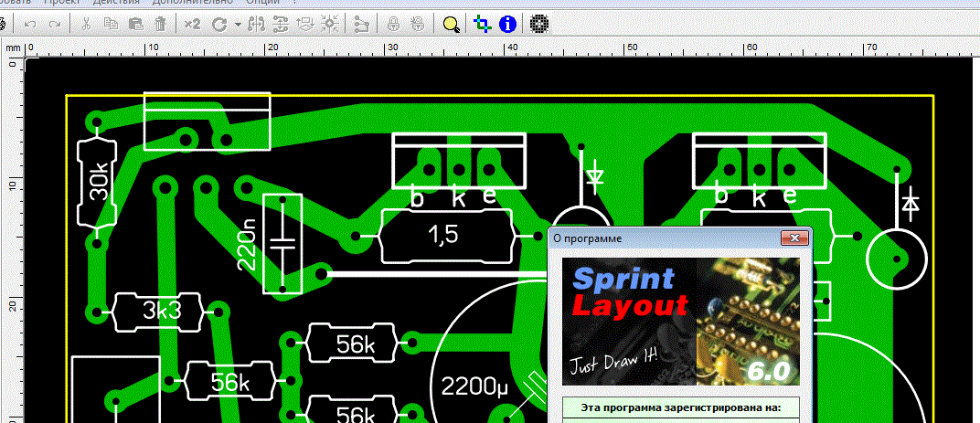The image size is (980, 423).
Task: Click the horizontal ruler at 40
Action: click(512, 48)
